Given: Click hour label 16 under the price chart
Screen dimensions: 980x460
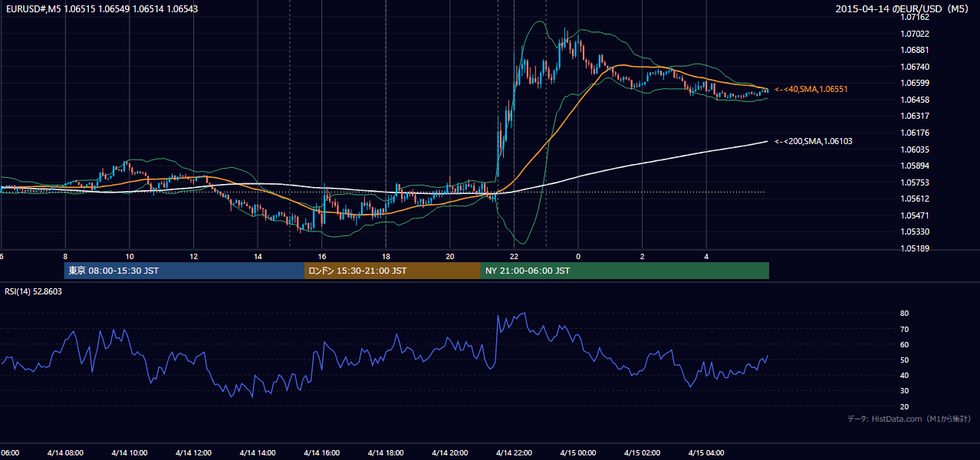Looking at the screenshot, I should click(322, 257).
